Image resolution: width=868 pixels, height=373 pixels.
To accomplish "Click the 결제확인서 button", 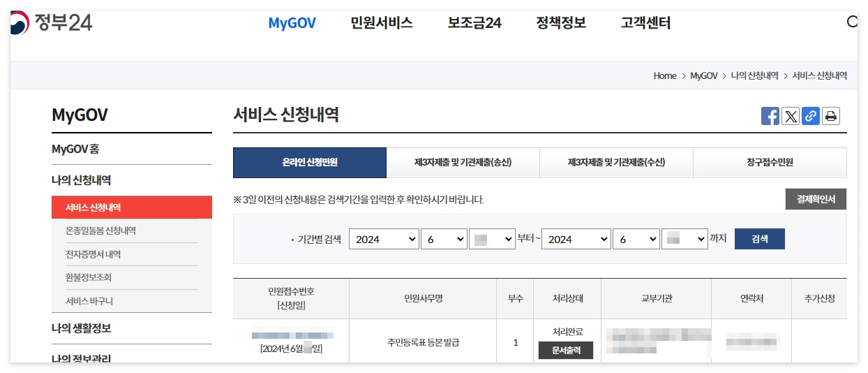I will 816,199.
